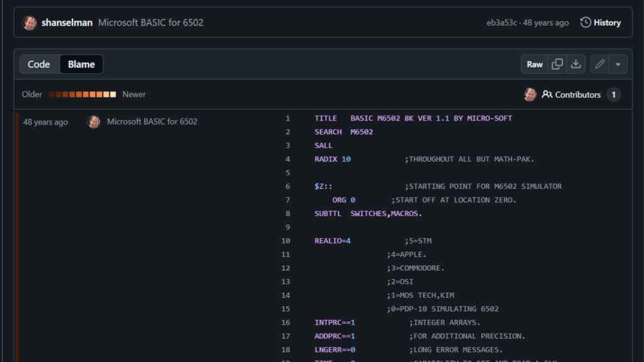Open the raw file download icon
644x362 pixels.
575,63
